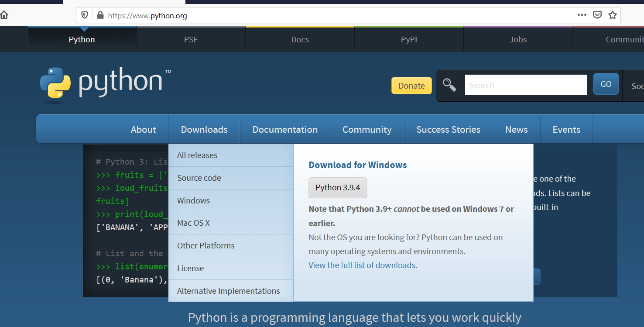The height and width of the screenshot is (327, 644).
Task: Select the Python top-level site tab
Action: point(82,39)
